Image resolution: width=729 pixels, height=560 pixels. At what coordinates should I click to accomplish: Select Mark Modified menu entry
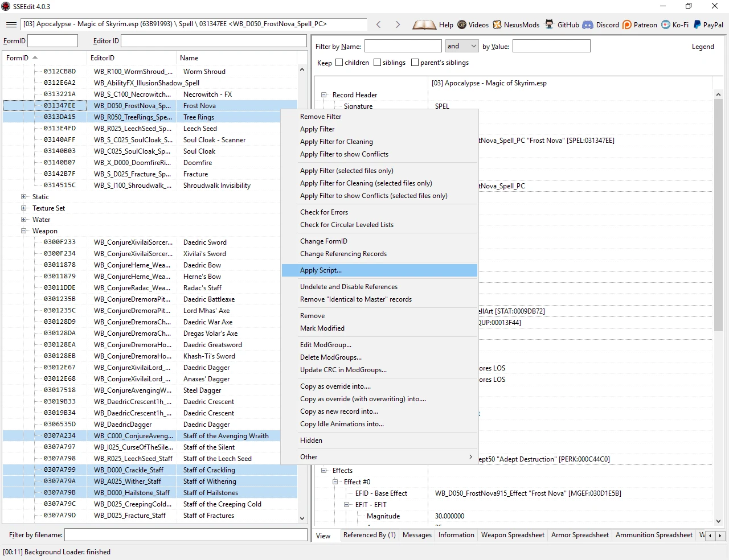379,328
